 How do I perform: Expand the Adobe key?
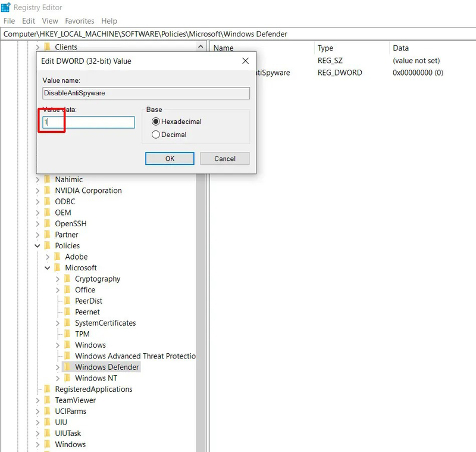48,257
